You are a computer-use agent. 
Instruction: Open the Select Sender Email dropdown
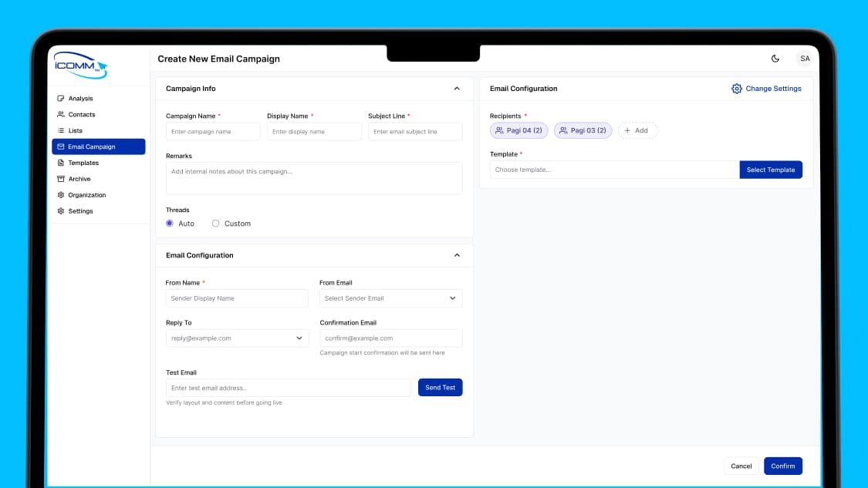click(x=391, y=298)
